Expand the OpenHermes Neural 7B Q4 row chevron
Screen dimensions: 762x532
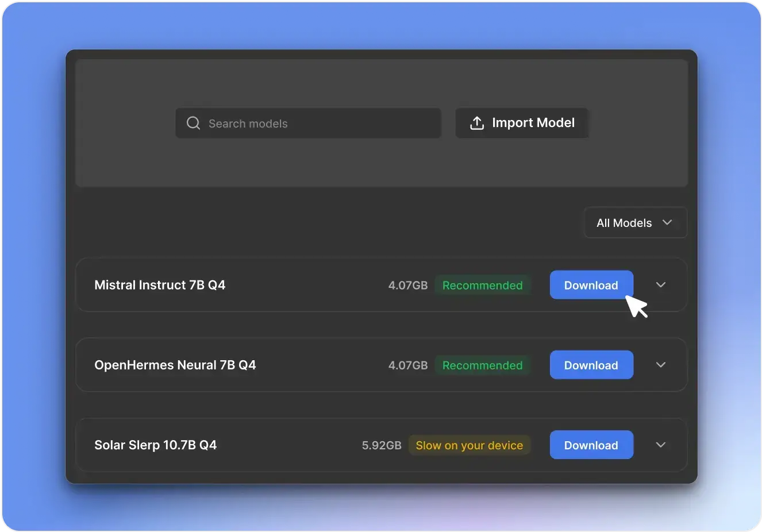click(x=661, y=365)
